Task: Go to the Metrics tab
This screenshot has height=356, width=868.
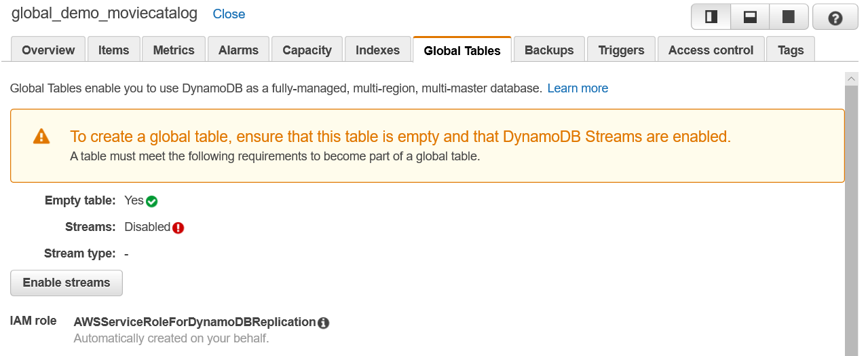Action: click(x=174, y=50)
